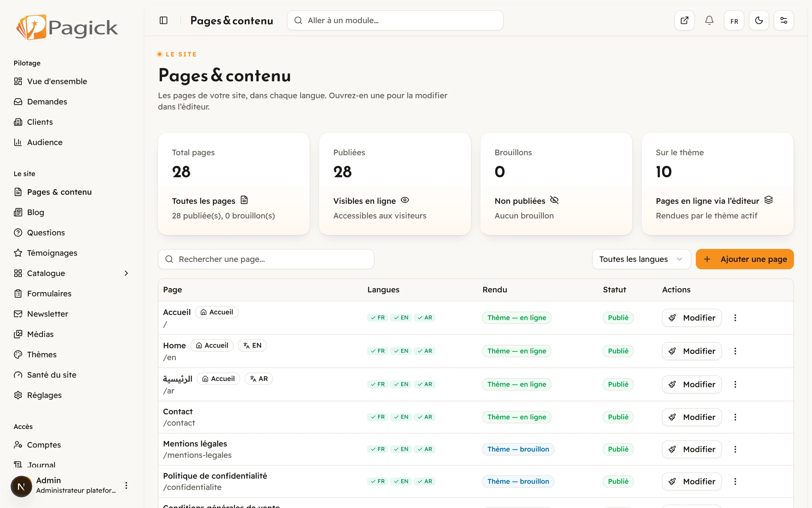Click Ajouter une page button

745,259
